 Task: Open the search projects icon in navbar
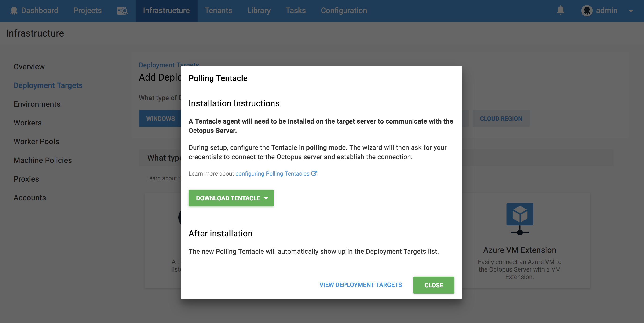coord(122,11)
